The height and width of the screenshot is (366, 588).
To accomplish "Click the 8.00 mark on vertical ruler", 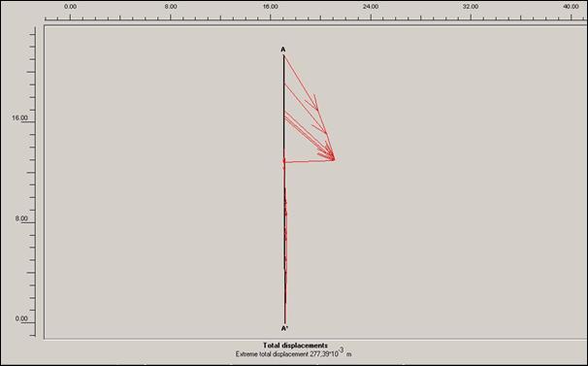I will click(x=21, y=218).
